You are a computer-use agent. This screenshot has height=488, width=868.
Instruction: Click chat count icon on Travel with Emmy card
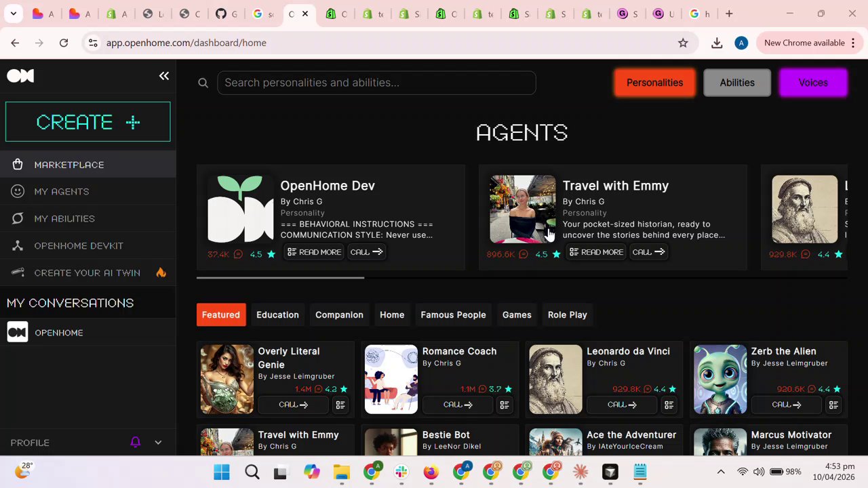click(x=524, y=254)
